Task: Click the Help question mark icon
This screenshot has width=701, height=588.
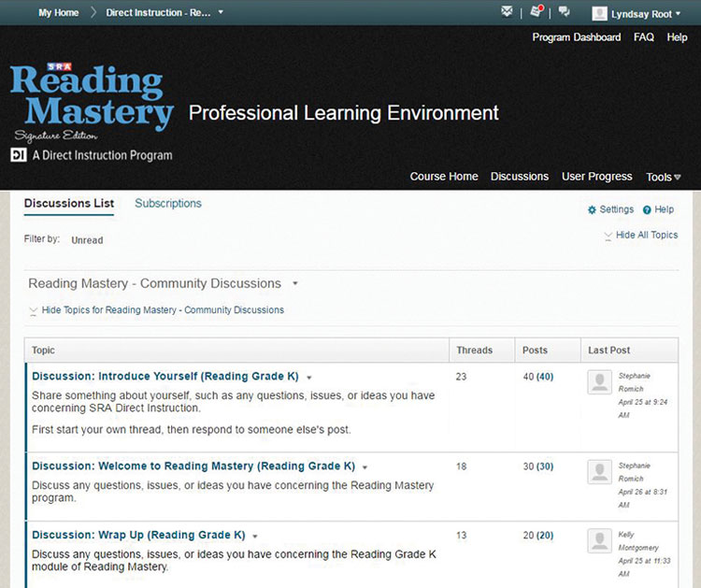Action: pyautogui.click(x=647, y=210)
